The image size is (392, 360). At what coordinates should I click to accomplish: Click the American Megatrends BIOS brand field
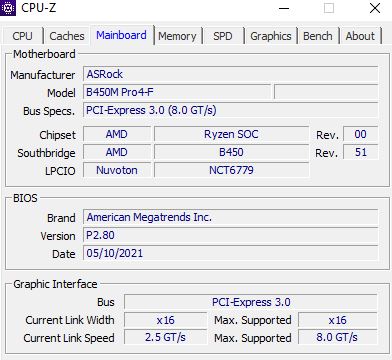pyautogui.click(x=230, y=217)
